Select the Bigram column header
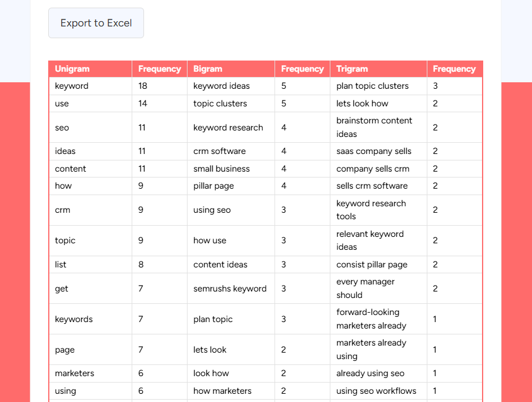The width and height of the screenshot is (532, 402). pyautogui.click(x=207, y=69)
